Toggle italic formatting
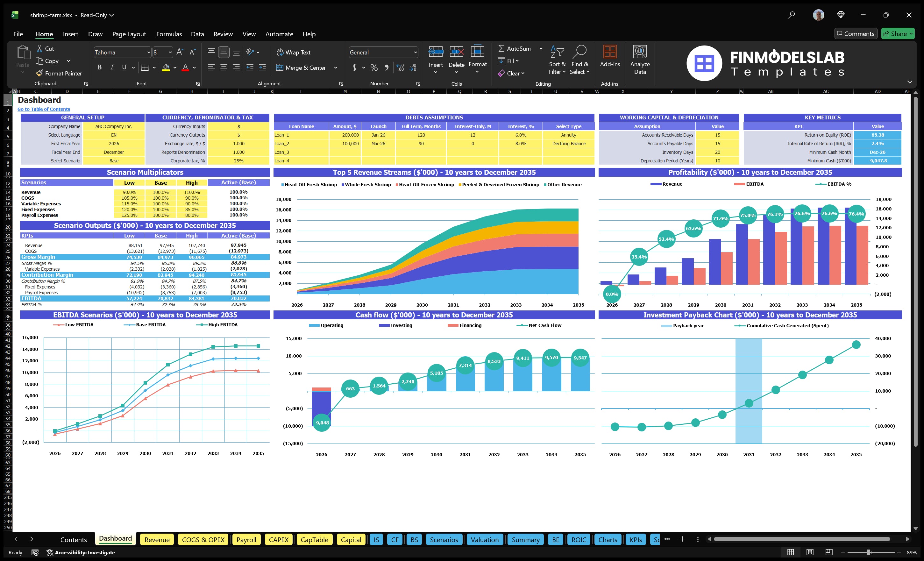The width and height of the screenshot is (924, 561). coord(111,67)
